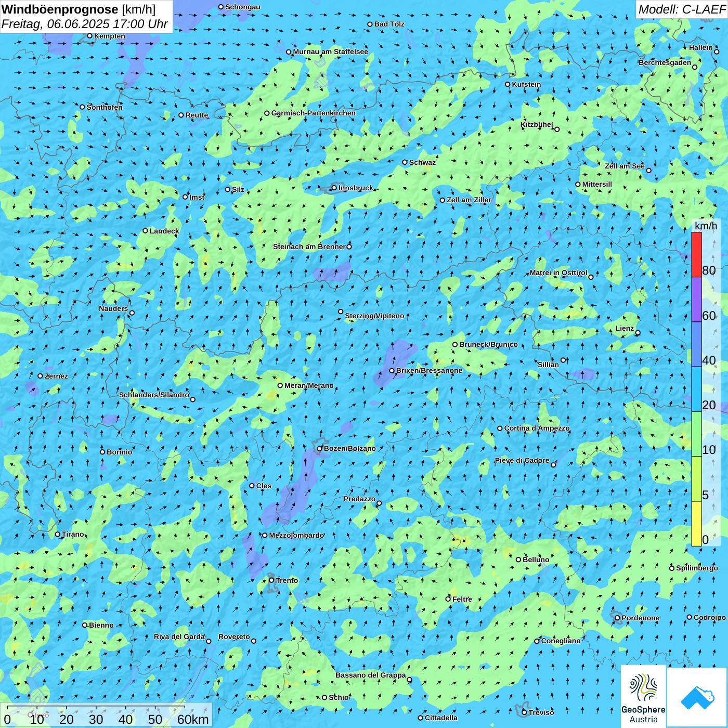Click the 'Treviso' label
The height and width of the screenshot is (728, 728).
(x=541, y=712)
